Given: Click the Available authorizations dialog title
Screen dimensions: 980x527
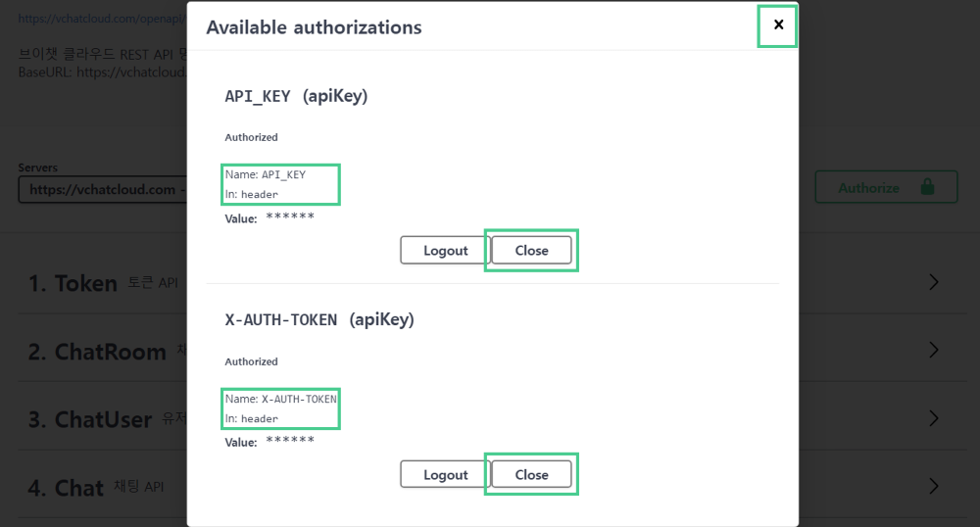Looking at the screenshot, I should 314,27.
